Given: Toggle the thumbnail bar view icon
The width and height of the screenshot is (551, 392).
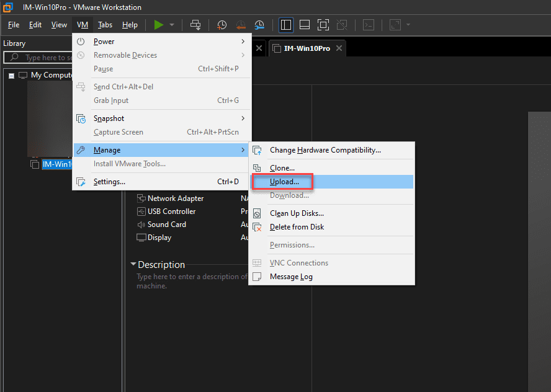Looking at the screenshot, I should (304, 25).
